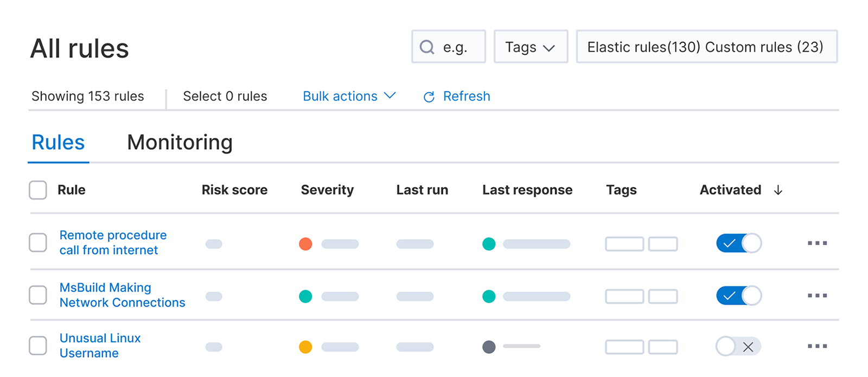Open the Bulk actions dropdown
This screenshot has width=868, height=377.
[349, 96]
